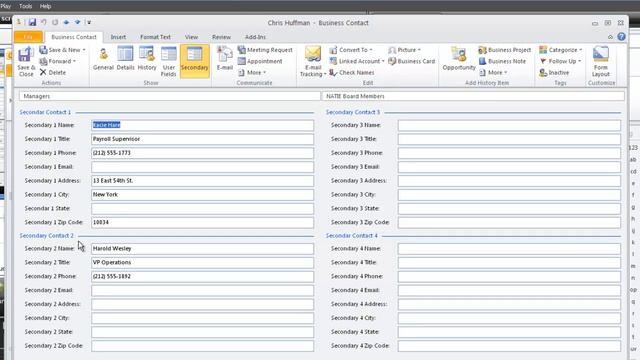Show the Details form page
This screenshot has width=640, height=360.
125,59
